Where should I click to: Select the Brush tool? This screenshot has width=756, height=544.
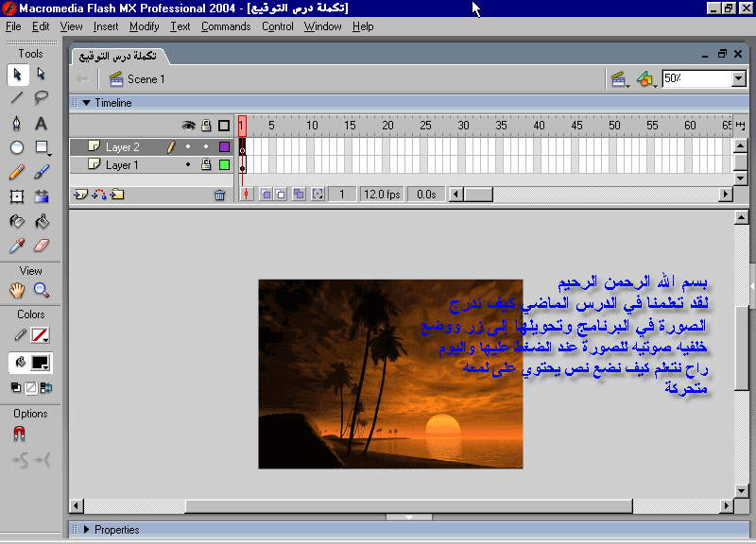42,172
